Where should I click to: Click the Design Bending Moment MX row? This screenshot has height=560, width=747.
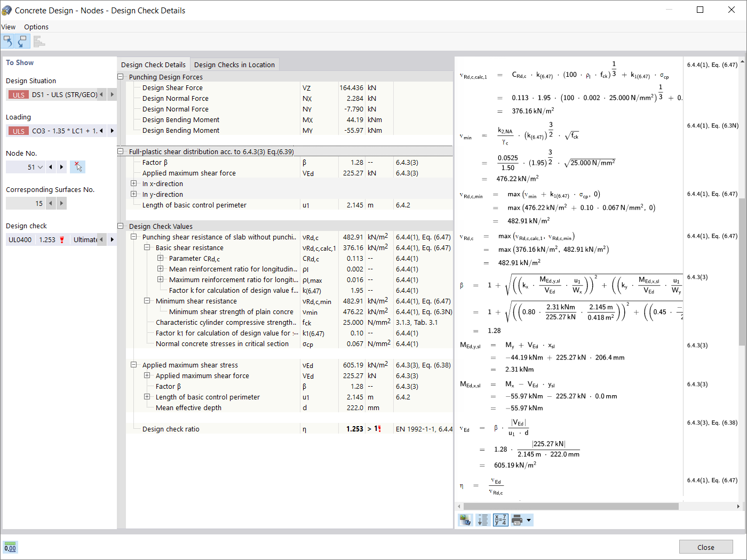point(289,119)
